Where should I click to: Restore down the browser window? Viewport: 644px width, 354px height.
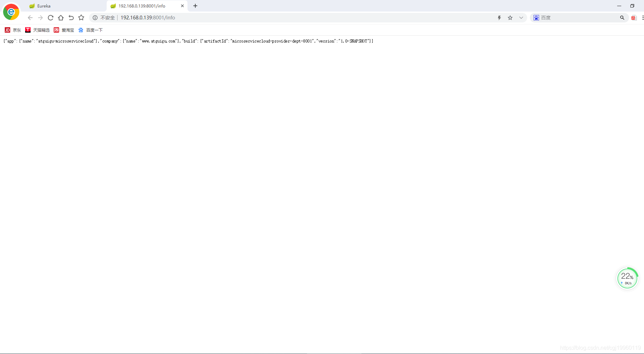632,6
